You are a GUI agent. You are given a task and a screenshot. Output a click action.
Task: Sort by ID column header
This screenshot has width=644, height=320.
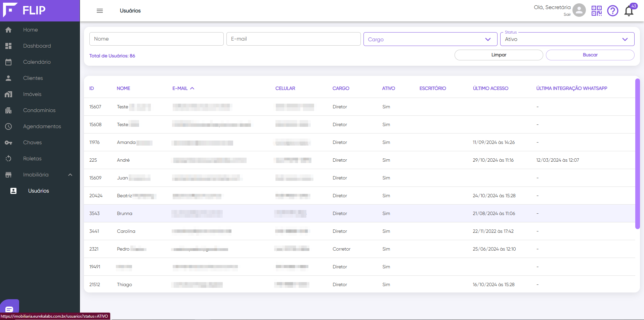pos(91,88)
